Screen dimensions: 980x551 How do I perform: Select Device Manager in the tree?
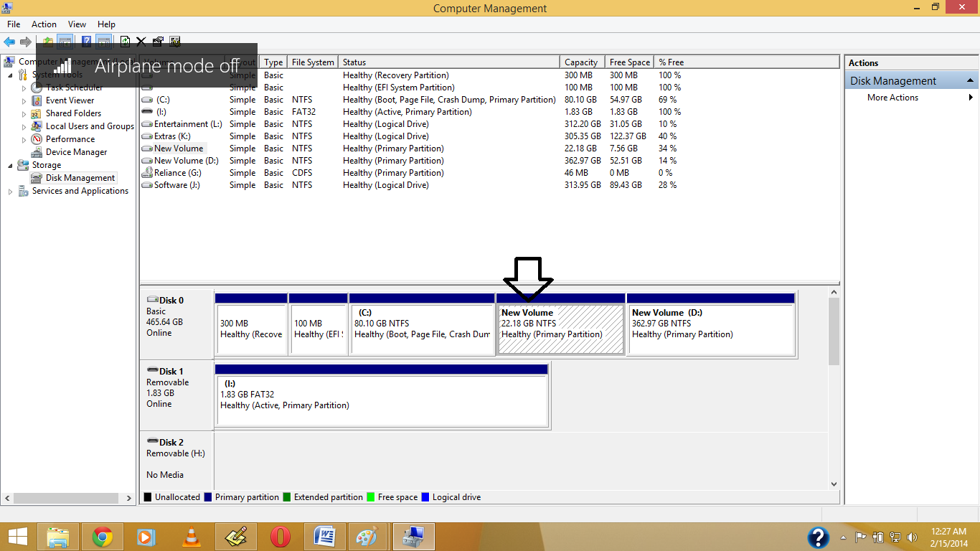(76, 152)
